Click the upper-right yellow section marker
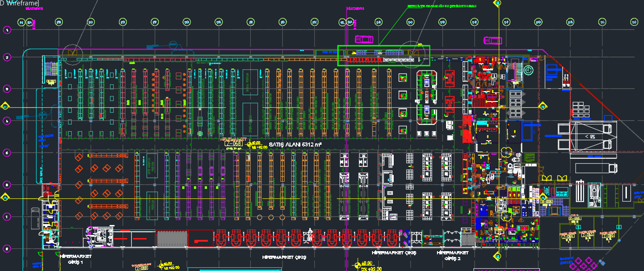 (543, 106)
